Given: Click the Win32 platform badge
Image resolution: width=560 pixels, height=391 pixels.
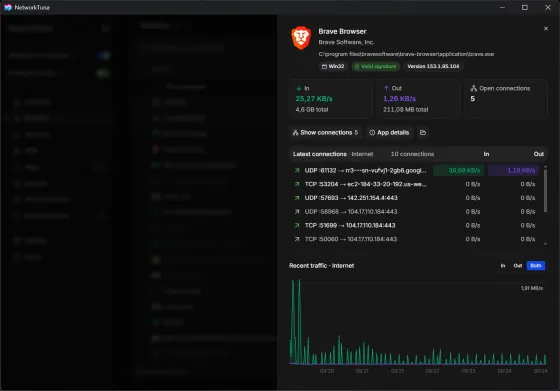Looking at the screenshot, I should point(333,66).
